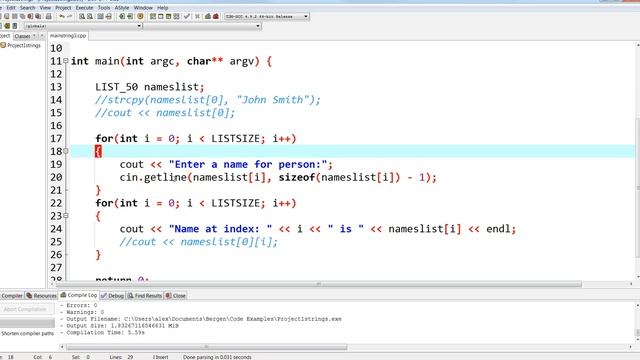Select the mainstring3.cpp editor tab

pyautogui.click(x=68, y=36)
